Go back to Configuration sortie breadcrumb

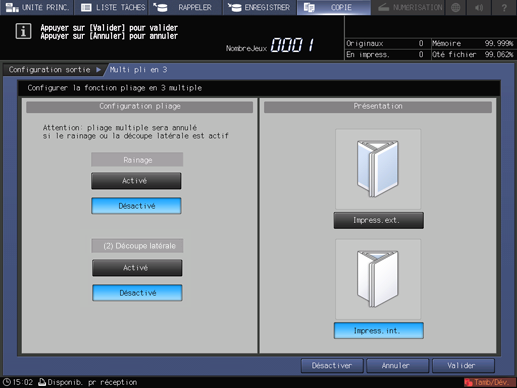pyautogui.click(x=53, y=70)
